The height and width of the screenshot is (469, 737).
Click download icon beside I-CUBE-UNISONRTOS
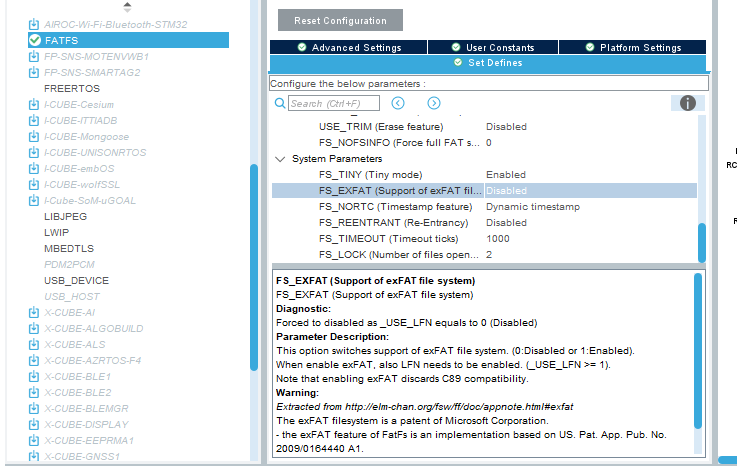coord(34,152)
